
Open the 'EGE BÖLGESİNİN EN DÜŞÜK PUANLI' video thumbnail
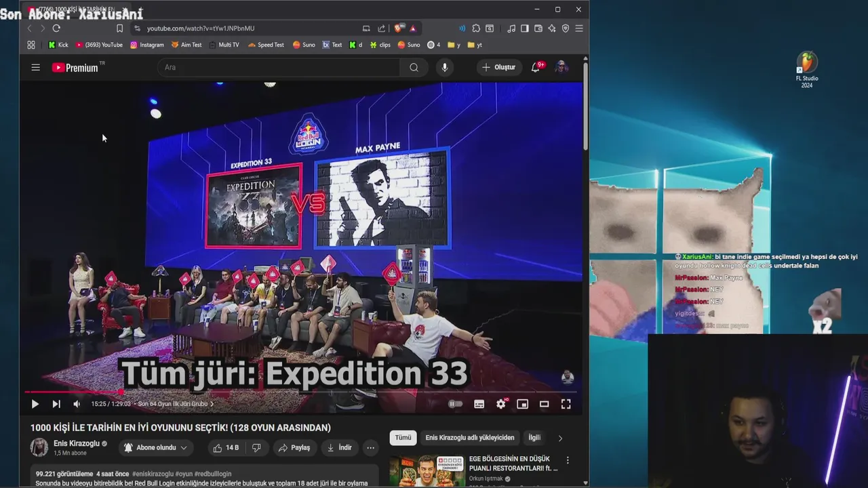click(x=427, y=470)
